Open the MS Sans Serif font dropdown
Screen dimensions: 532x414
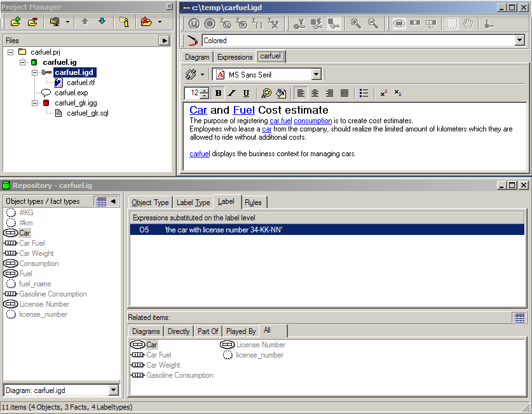315,74
